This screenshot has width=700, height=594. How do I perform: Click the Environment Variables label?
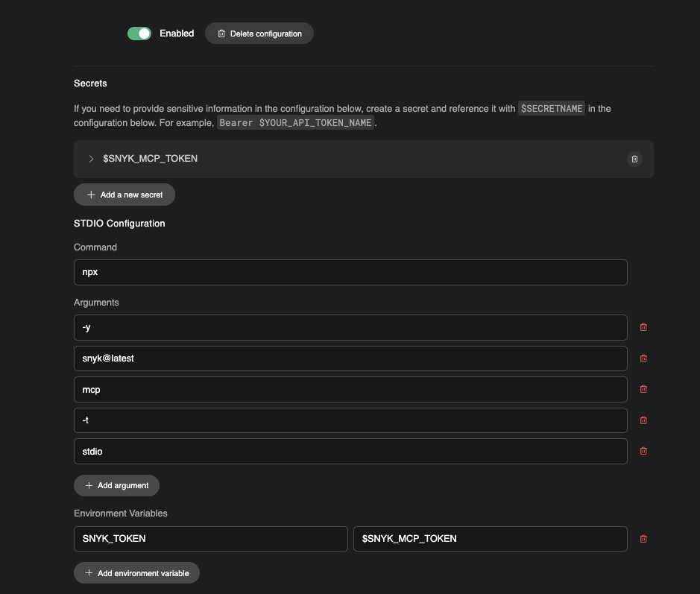point(121,514)
